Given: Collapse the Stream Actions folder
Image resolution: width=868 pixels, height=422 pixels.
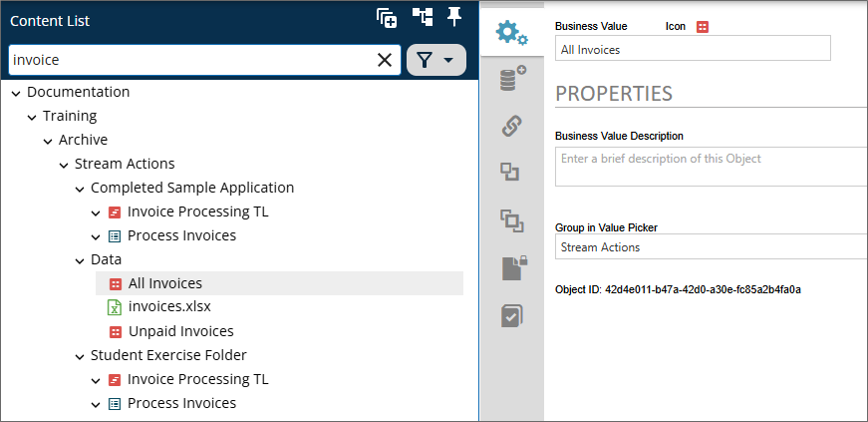Looking at the screenshot, I should click(64, 165).
